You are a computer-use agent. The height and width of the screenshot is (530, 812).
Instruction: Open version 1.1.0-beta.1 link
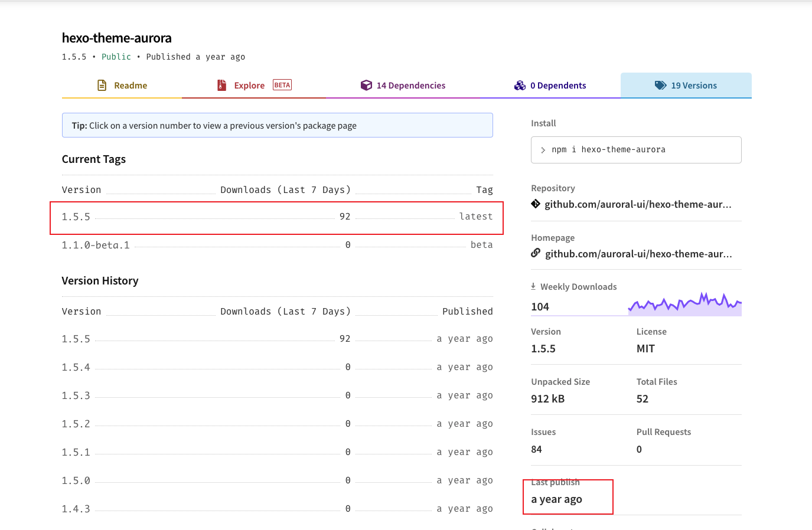(96, 245)
